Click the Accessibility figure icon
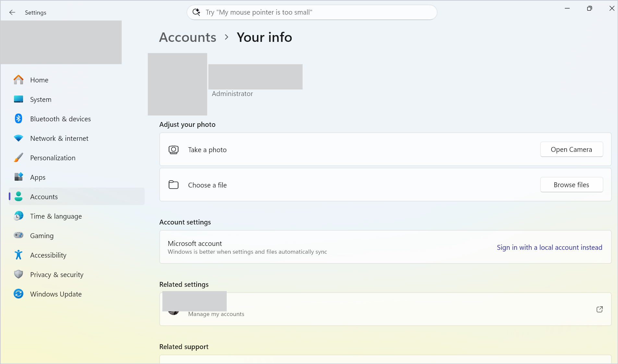 pyautogui.click(x=18, y=255)
